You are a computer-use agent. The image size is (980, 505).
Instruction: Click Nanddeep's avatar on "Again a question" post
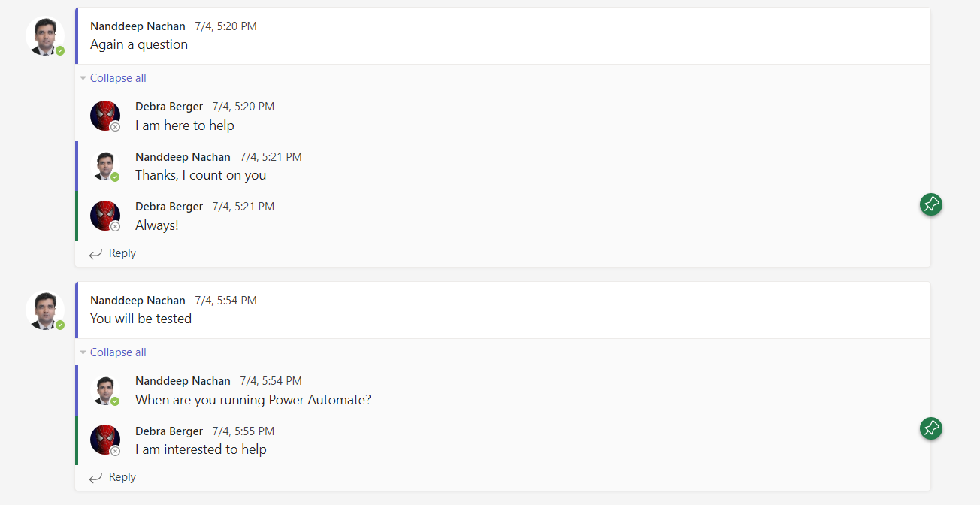[44, 35]
